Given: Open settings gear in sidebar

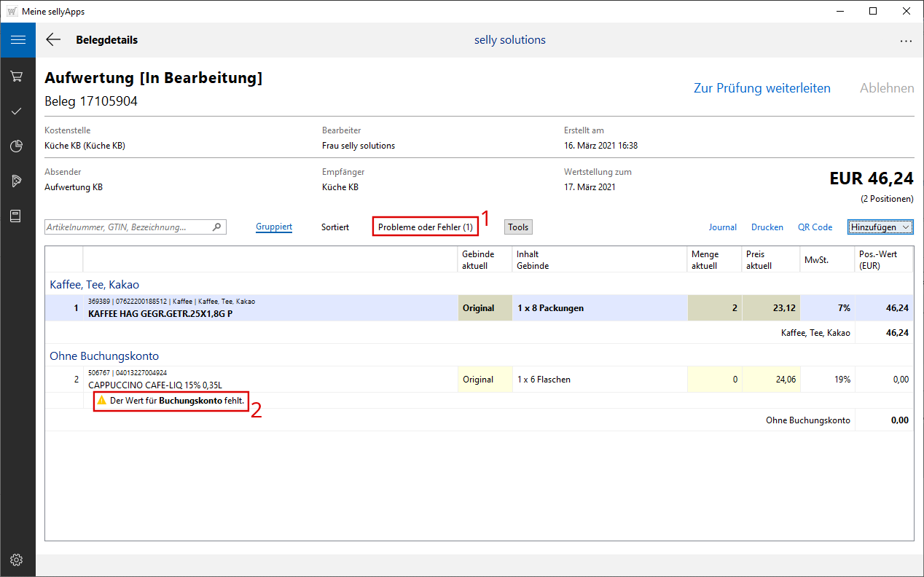Looking at the screenshot, I should tap(17, 560).
